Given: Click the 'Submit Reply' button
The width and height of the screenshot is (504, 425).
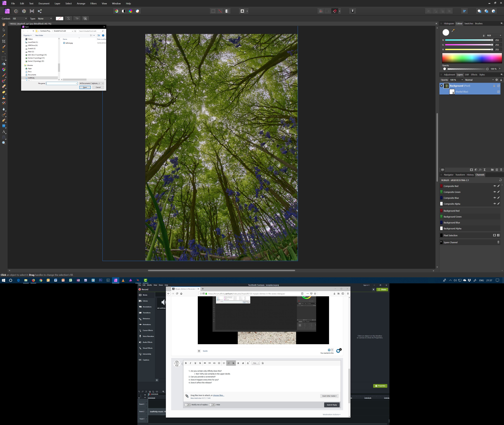Looking at the screenshot, I should coord(332,405).
